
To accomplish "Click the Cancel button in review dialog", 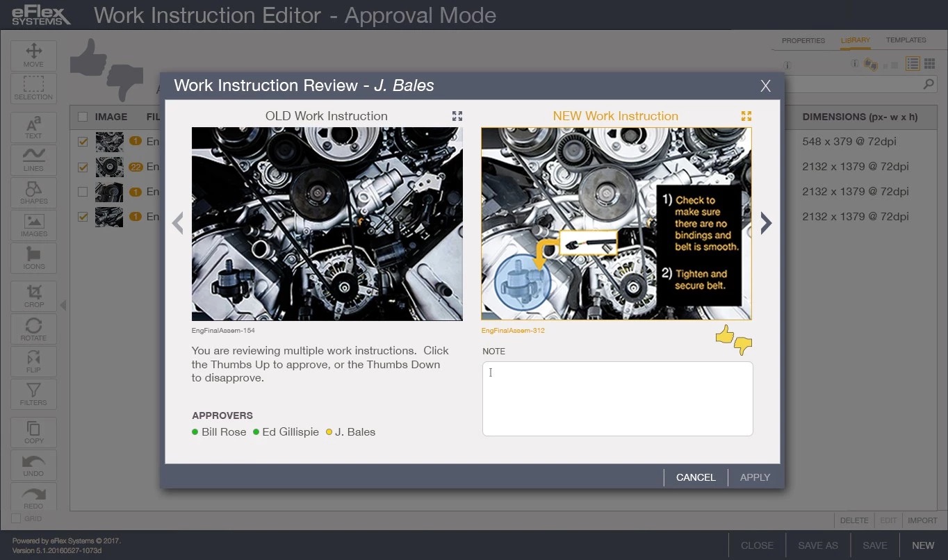I will [695, 477].
